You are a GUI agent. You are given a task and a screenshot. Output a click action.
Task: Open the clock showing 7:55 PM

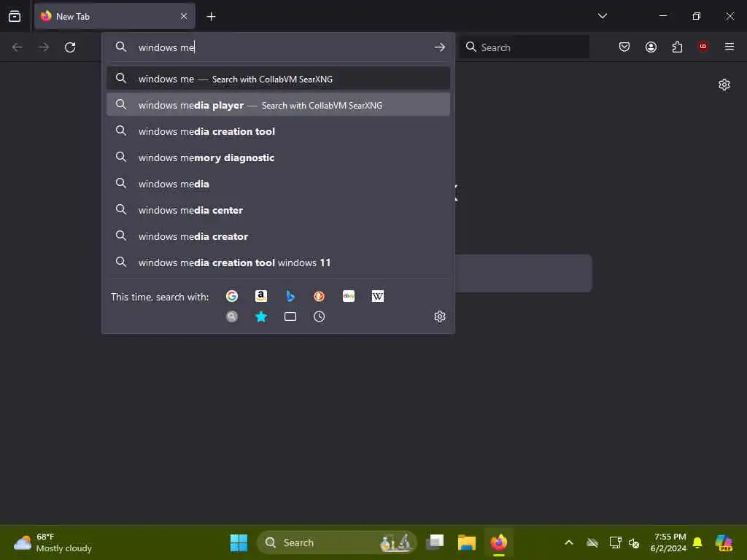[x=668, y=542]
